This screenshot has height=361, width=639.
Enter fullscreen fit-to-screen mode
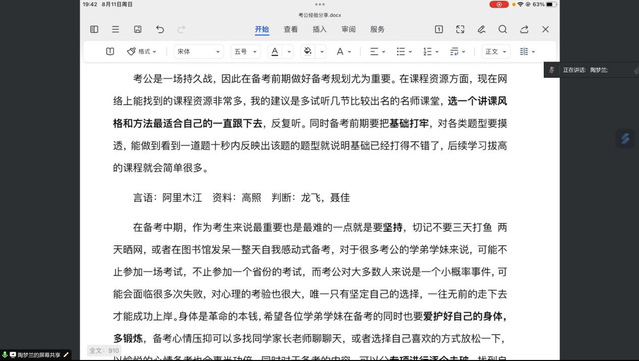pyautogui.click(x=460, y=29)
